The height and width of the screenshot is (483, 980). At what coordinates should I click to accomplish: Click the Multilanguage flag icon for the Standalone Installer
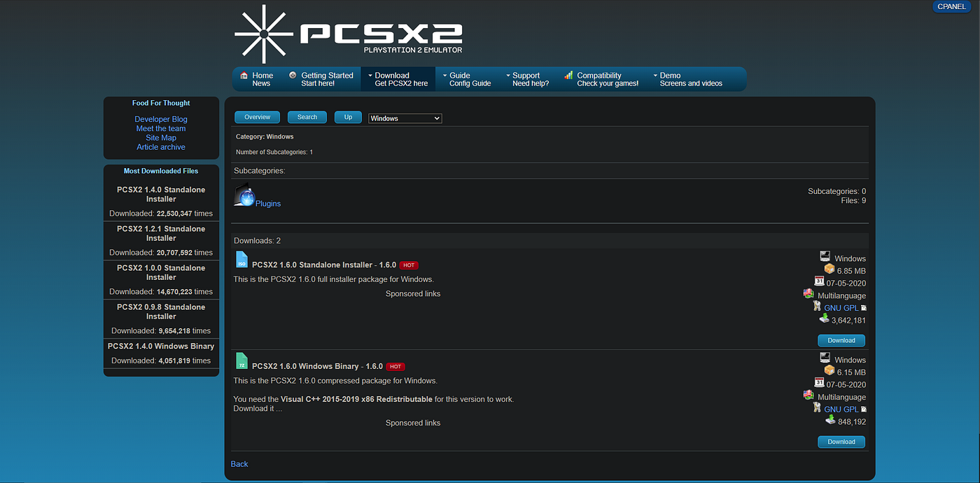point(808,294)
